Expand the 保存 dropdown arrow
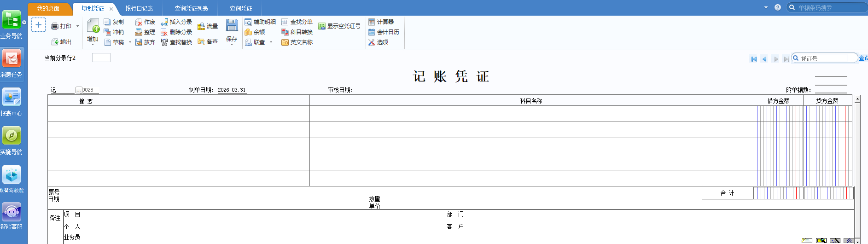868x244 pixels. pyautogui.click(x=232, y=45)
